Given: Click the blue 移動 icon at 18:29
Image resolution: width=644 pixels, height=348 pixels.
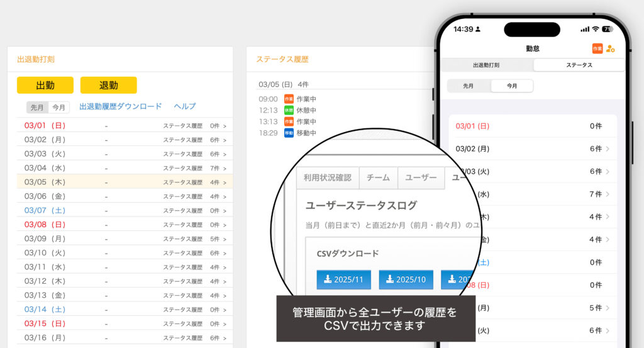Looking at the screenshot, I should tap(289, 133).
